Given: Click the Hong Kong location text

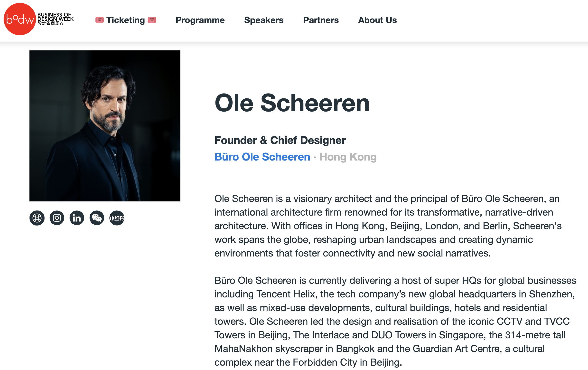Looking at the screenshot, I should pos(348,157).
